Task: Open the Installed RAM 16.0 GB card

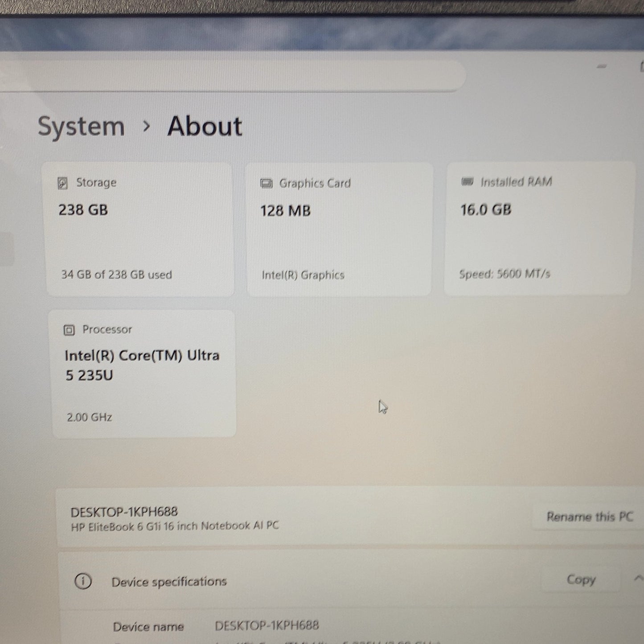Action: (x=539, y=228)
